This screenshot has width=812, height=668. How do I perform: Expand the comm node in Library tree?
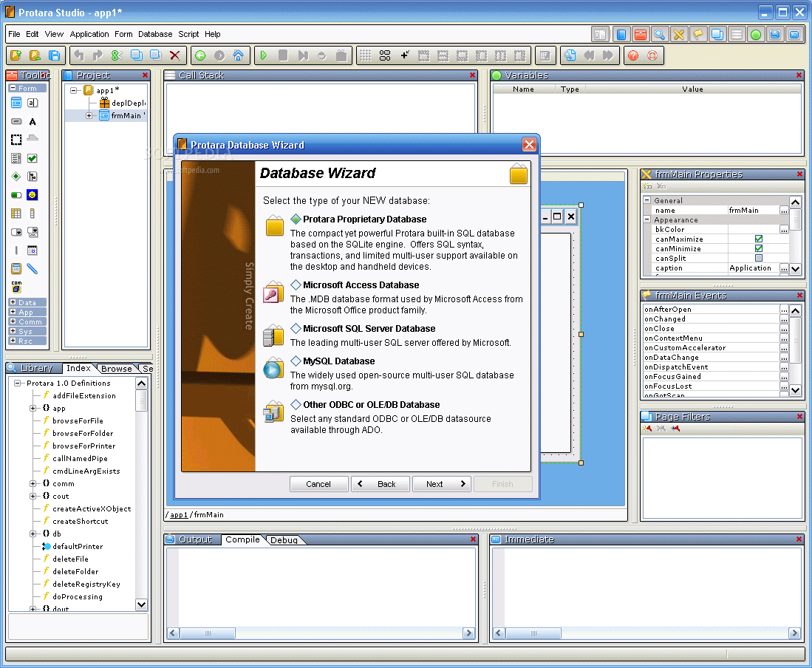(x=33, y=483)
